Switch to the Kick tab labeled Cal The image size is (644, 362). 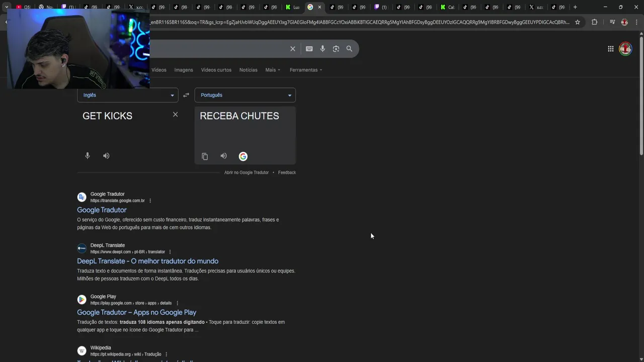click(x=447, y=7)
